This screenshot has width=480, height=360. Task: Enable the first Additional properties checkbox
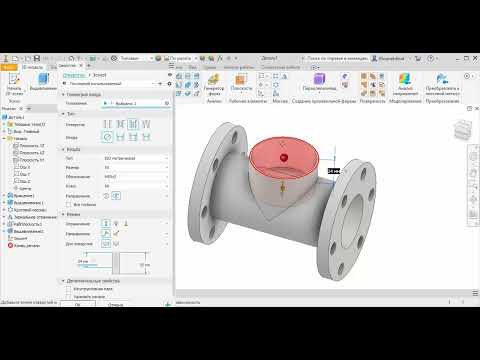click(x=69, y=289)
